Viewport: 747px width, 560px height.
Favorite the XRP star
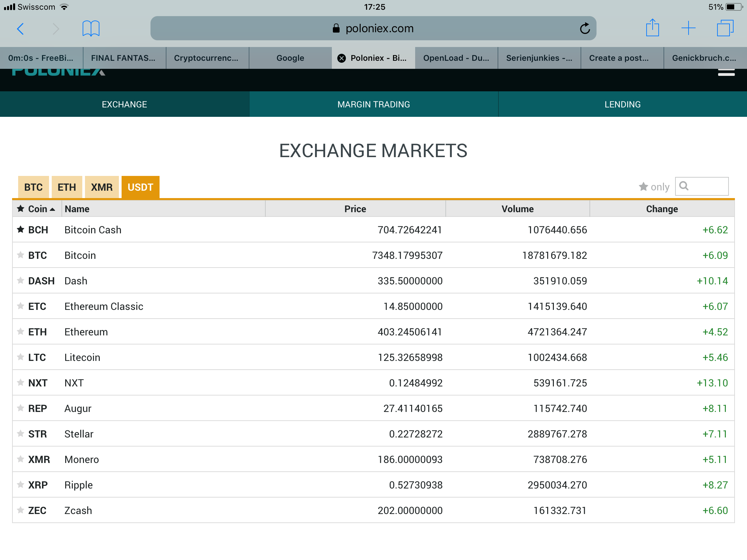pyautogui.click(x=20, y=485)
